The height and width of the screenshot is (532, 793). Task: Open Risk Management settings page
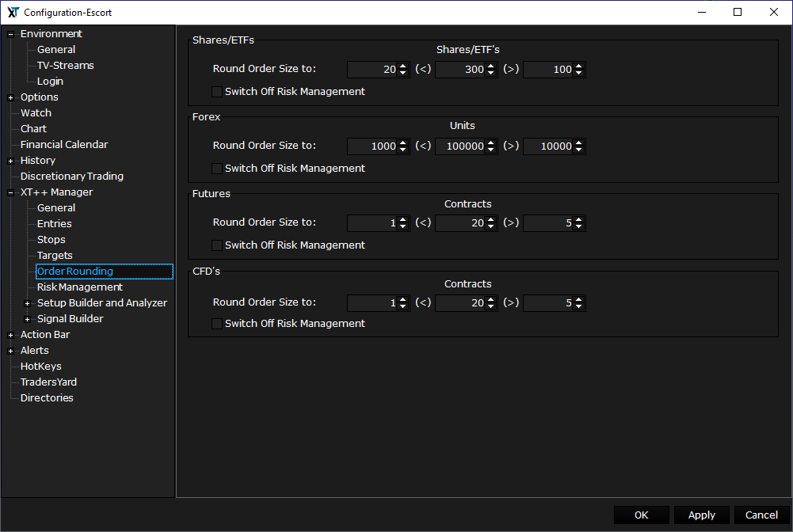click(x=80, y=287)
